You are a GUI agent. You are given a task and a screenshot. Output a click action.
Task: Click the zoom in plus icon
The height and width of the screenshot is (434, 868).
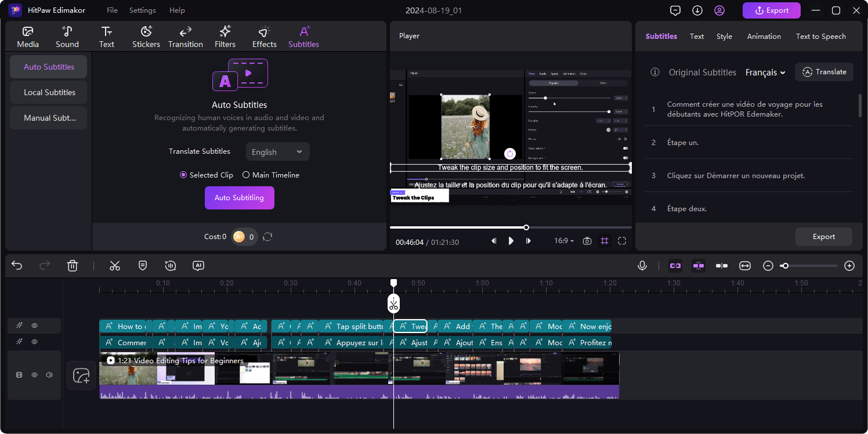849,266
